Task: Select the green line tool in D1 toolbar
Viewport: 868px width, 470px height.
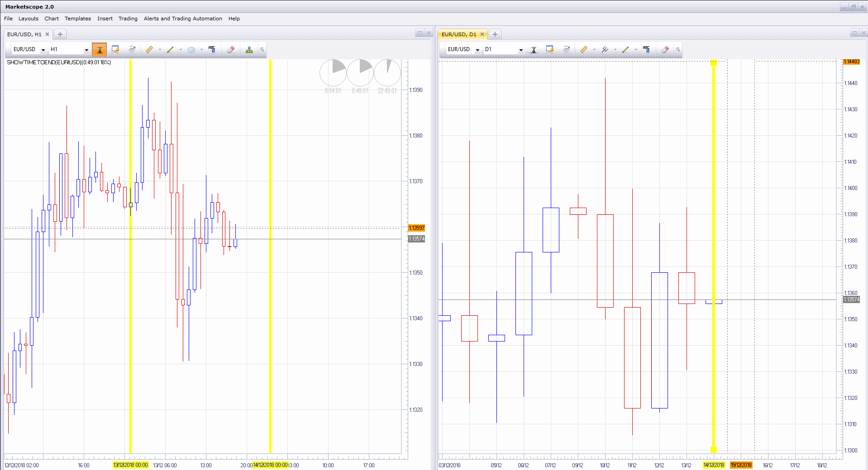Action: 625,50
